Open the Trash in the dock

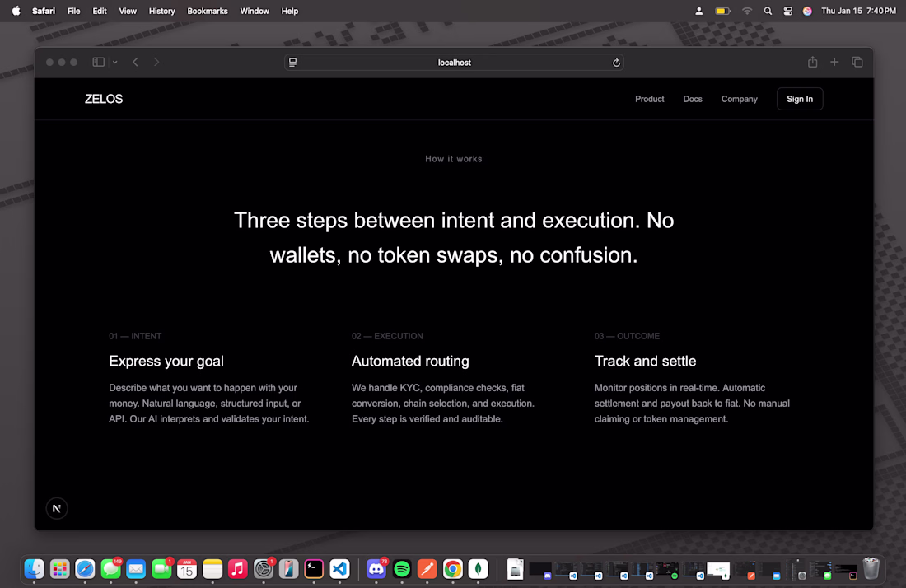point(871,569)
